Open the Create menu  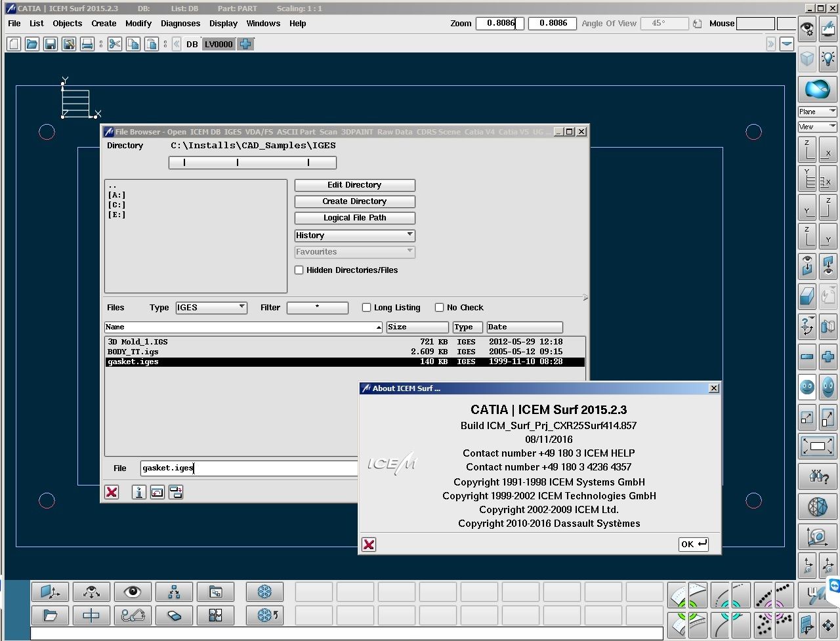coord(104,24)
